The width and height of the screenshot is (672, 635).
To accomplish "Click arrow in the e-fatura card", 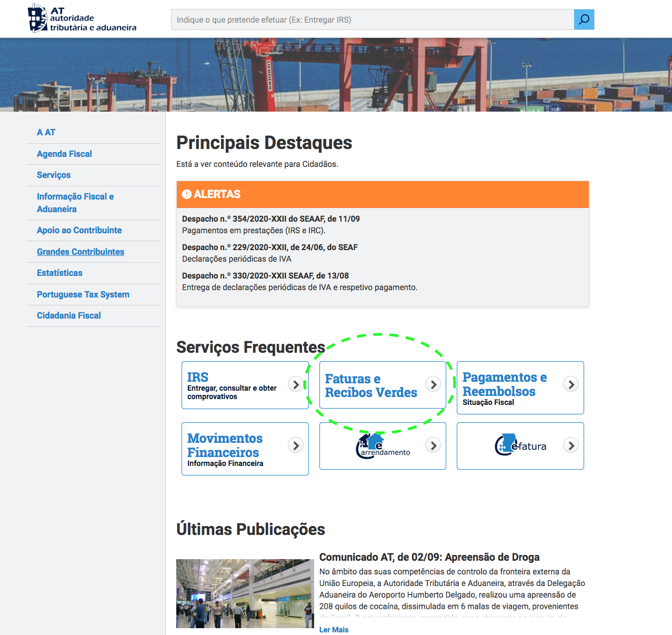I will pyautogui.click(x=571, y=445).
